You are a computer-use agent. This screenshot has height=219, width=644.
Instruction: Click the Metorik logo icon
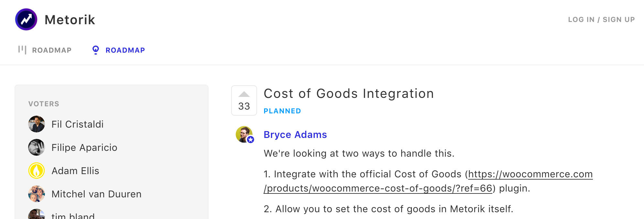26,19
